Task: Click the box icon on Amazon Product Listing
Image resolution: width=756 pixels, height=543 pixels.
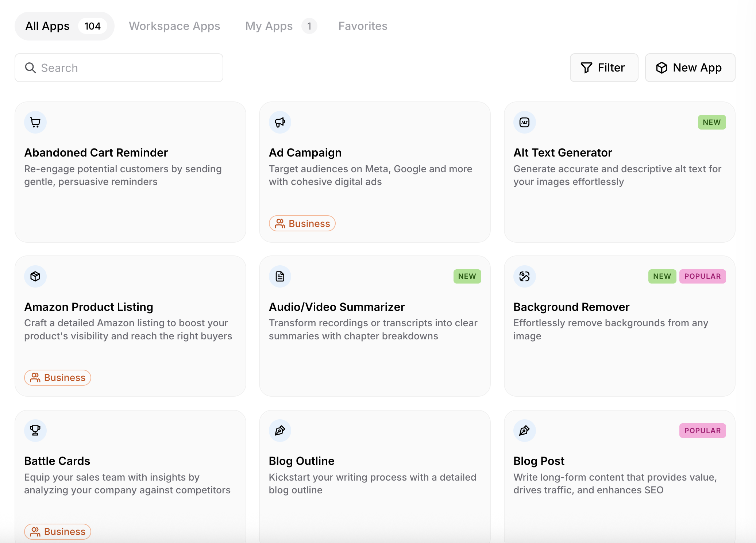Action: coord(35,276)
